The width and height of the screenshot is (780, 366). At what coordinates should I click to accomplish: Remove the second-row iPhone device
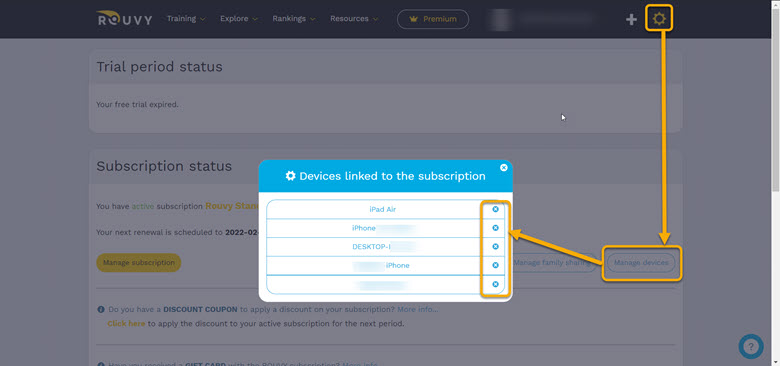point(495,228)
